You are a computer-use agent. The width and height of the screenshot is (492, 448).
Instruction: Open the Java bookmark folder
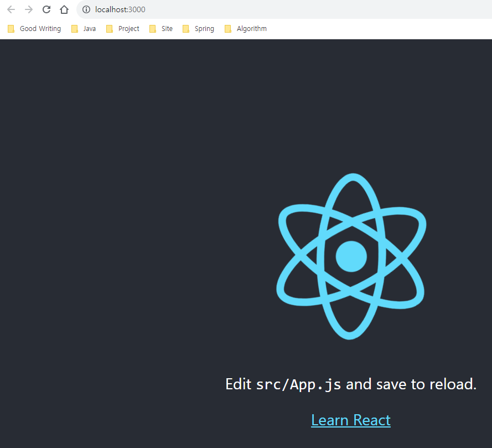[84, 29]
